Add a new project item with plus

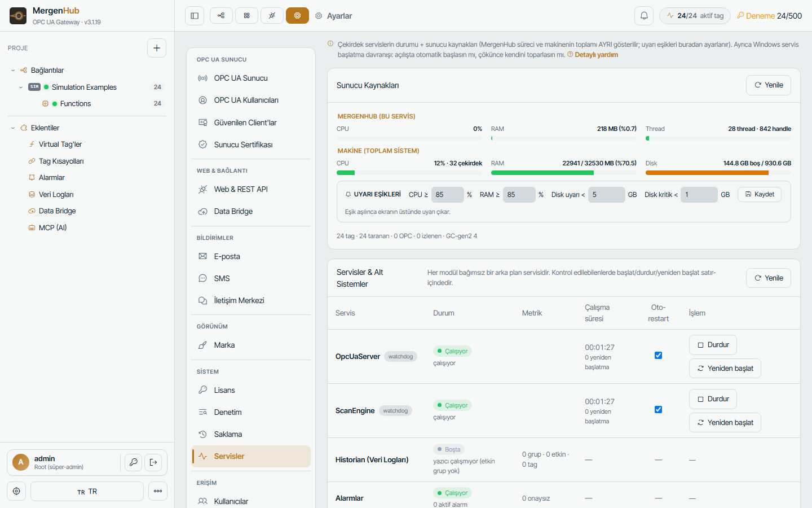click(157, 48)
